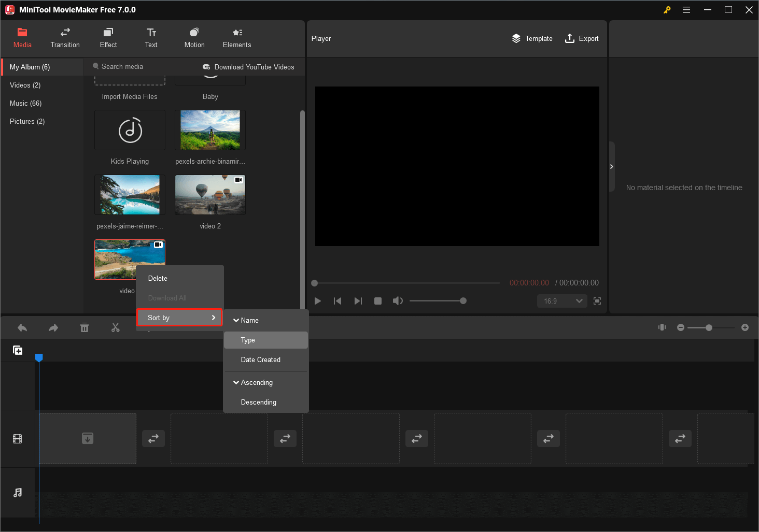Click the Export button

pyautogui.click(x=582, y=38)
